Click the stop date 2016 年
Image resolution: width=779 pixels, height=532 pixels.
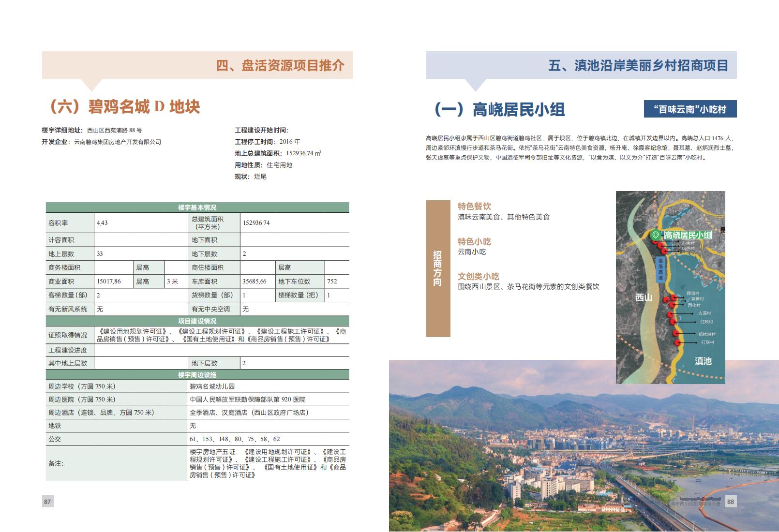coord(290,142)
